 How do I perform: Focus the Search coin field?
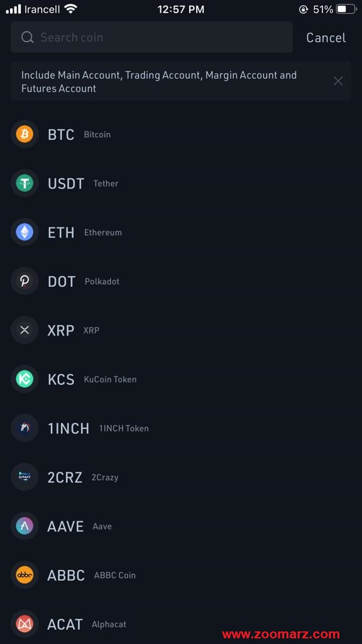(152, 37)
